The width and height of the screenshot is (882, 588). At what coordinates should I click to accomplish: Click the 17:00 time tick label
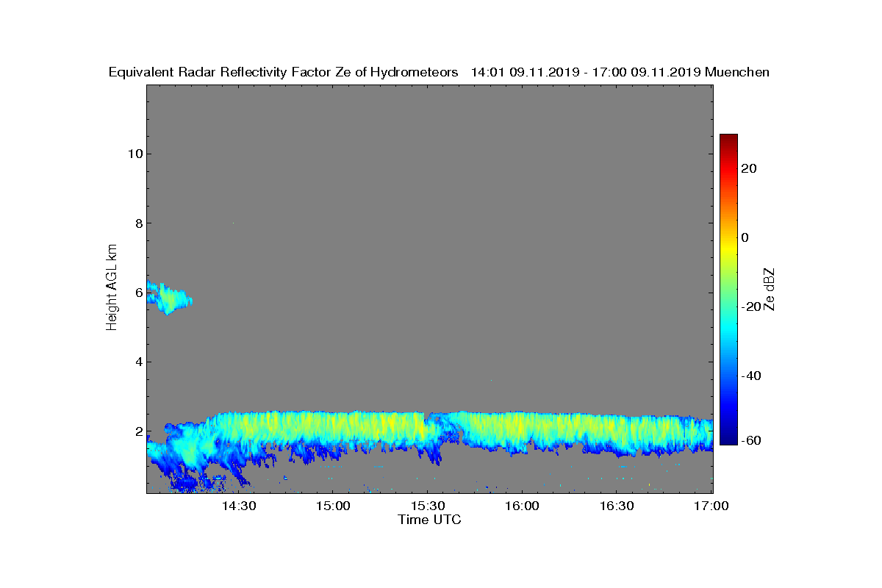712,506
